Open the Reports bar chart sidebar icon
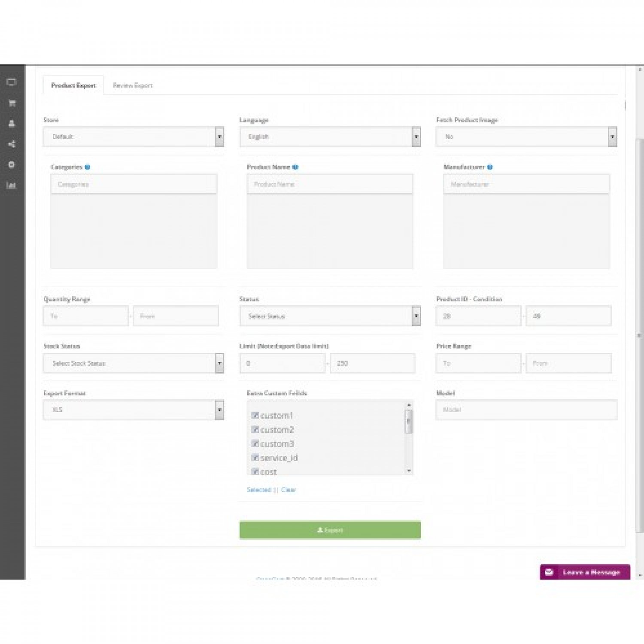The image size is (644, 644). 12,185
